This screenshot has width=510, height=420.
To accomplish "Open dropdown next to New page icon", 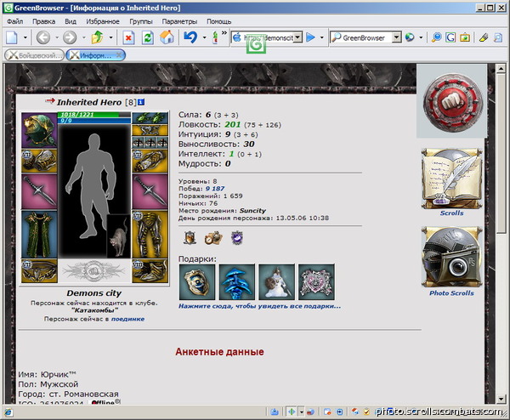I will click(25, 37).
